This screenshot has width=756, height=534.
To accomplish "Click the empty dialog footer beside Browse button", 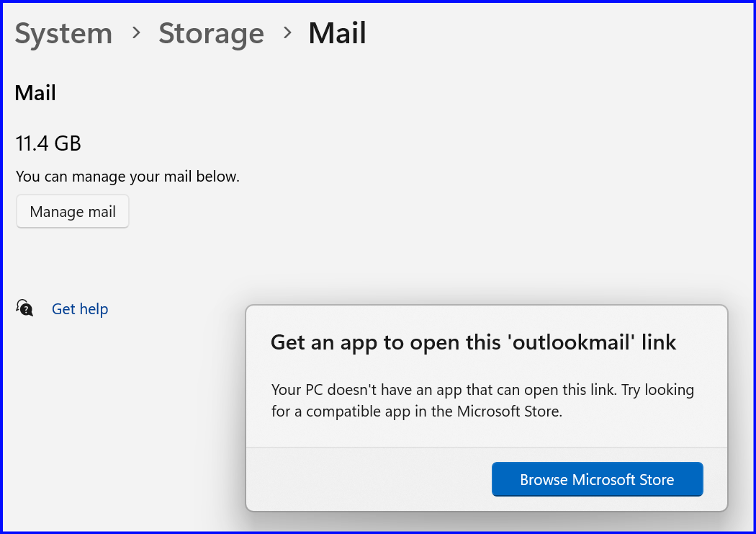I will click(x=369, y=479).
